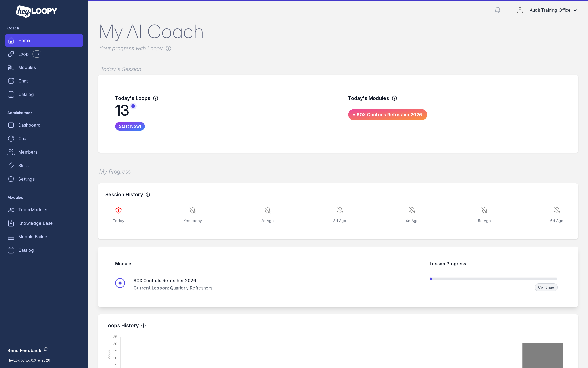Viewport: 588px width, 368px height.
Task: Click the Loops History info icon
Action: pyautogui.click(x=143, y=325)
